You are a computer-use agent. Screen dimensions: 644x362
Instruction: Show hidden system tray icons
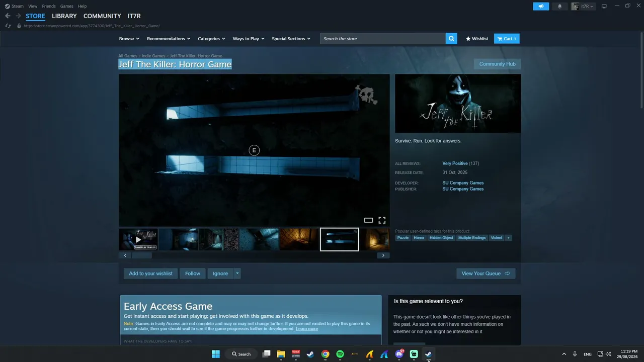(564, 354)
